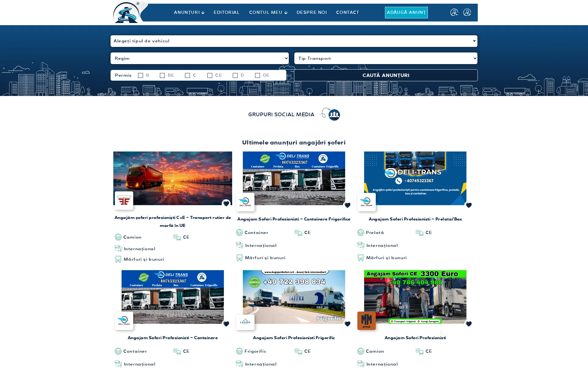Open the red truck sunset thumbnail

pos(173,178)
